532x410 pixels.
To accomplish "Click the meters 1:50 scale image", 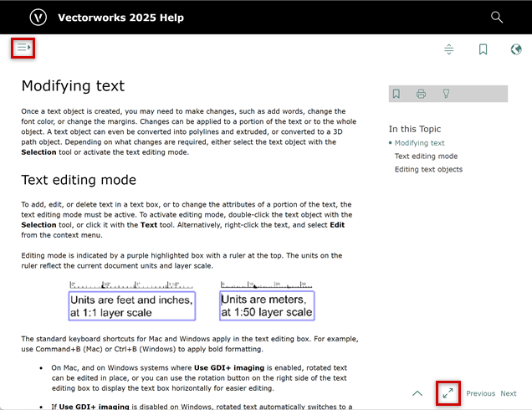I will click(267, 301).
